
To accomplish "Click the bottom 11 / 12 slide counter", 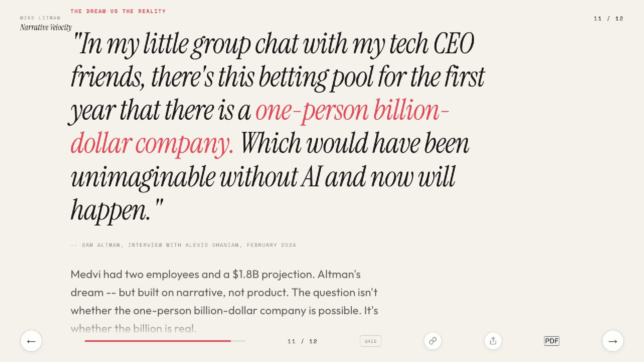I will pos(302,341).
